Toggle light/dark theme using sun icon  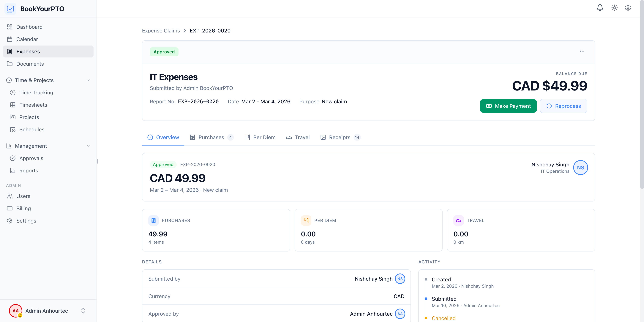pos(615,8)
